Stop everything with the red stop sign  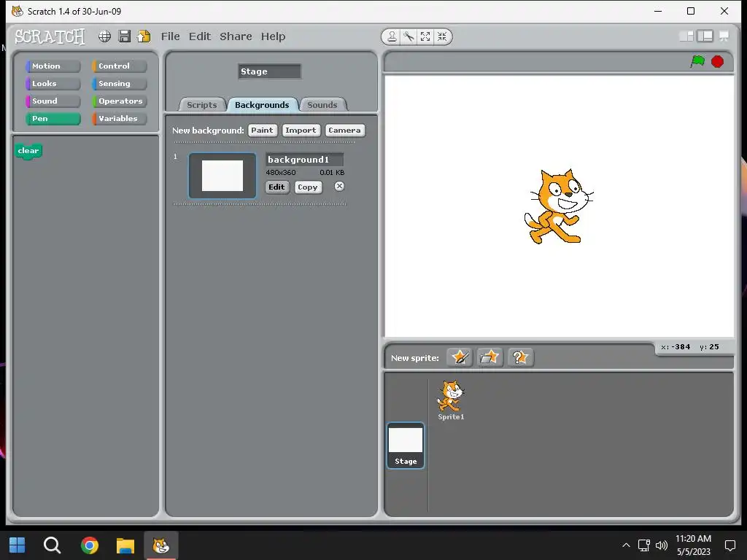tap(718, 61)
